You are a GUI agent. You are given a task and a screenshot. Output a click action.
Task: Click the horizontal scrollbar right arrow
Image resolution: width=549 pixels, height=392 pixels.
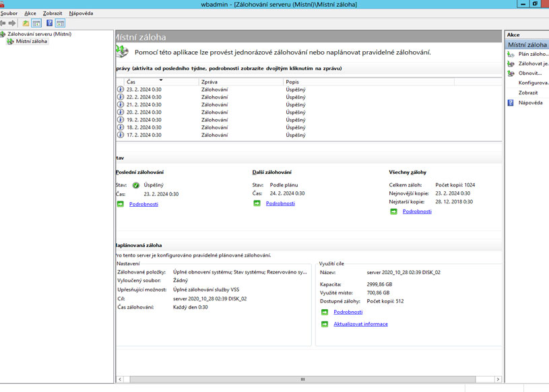point(498,379)
